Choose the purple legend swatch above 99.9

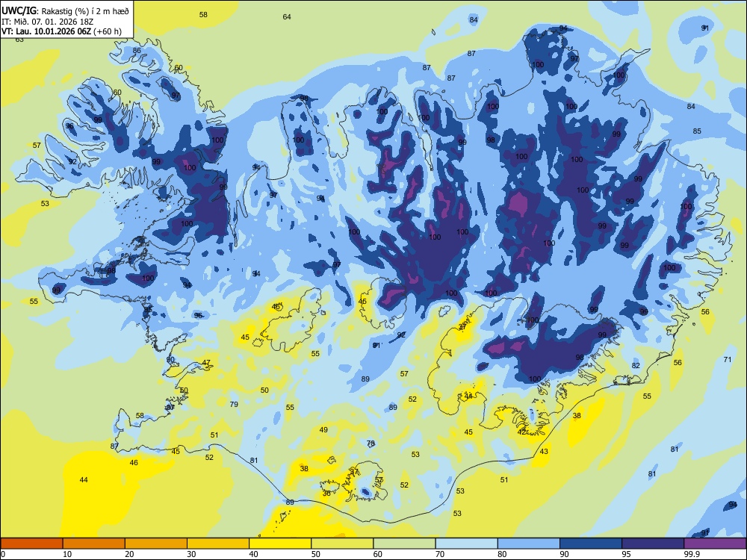point(715,544)
